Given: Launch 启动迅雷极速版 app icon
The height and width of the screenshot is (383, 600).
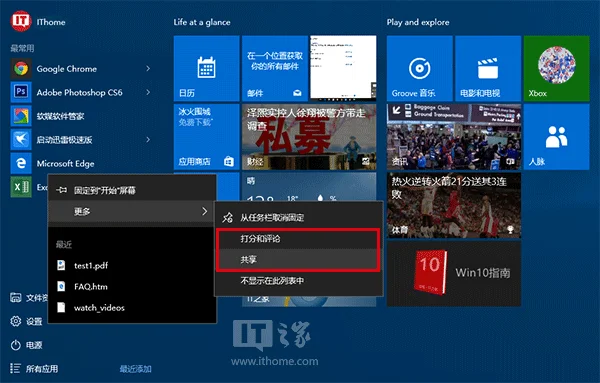Looking at the screenshot, I should coord(21,140).
